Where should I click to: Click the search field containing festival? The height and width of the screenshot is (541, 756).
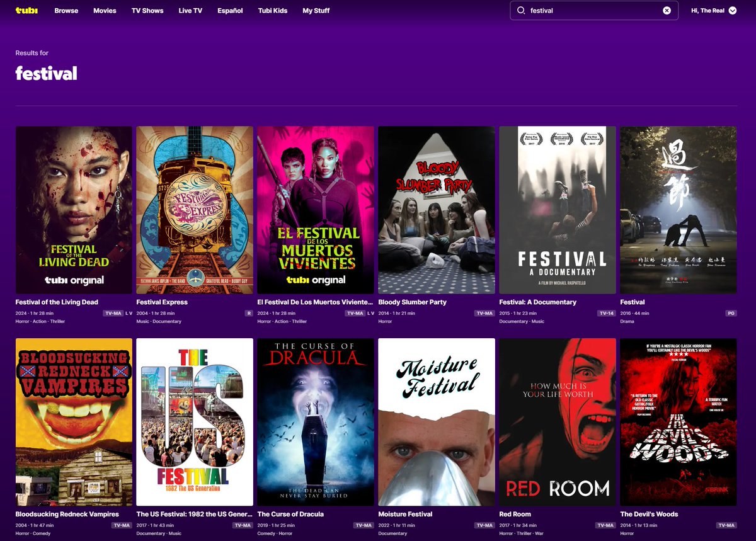(594, 11)
